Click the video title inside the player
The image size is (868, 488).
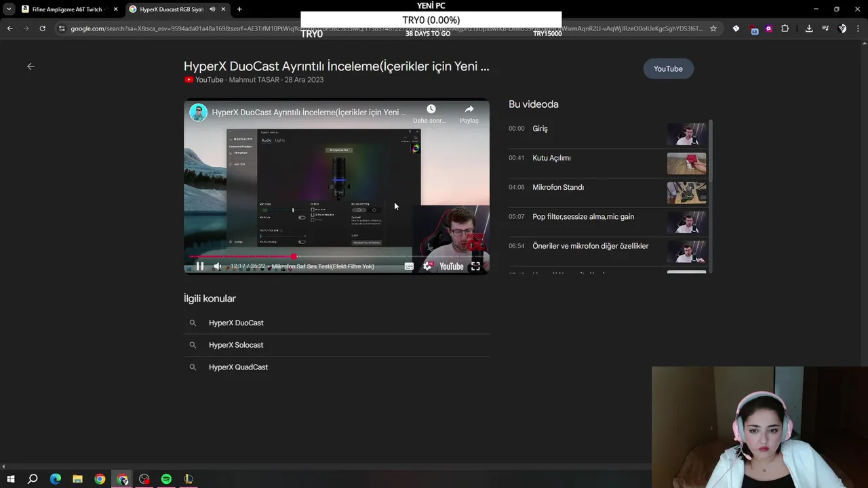coord(309,113)
